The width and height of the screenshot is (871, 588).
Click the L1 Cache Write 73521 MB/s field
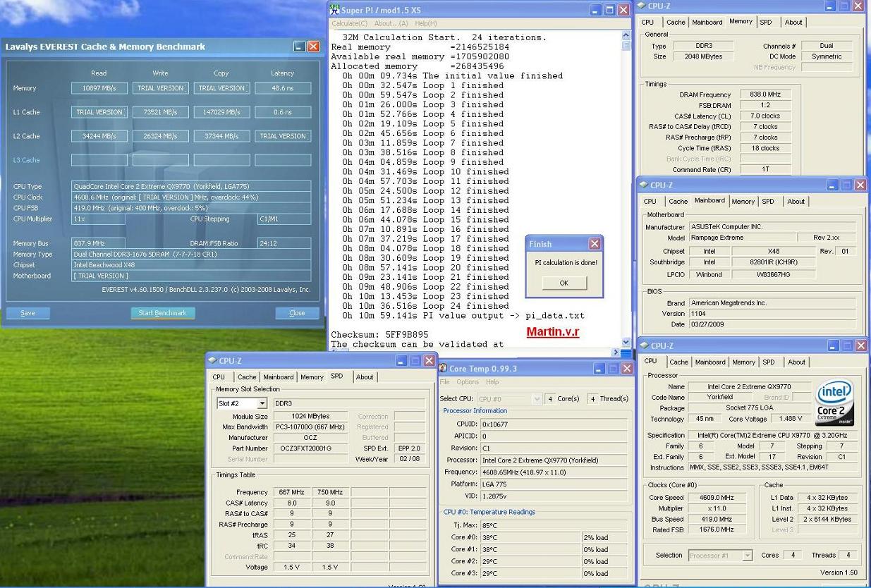[x=161, y=112]
